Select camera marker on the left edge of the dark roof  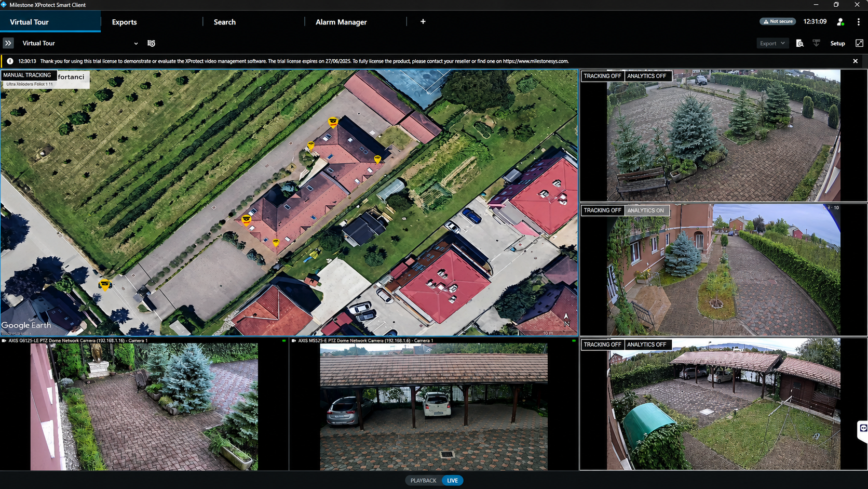[x=311, y=146]
